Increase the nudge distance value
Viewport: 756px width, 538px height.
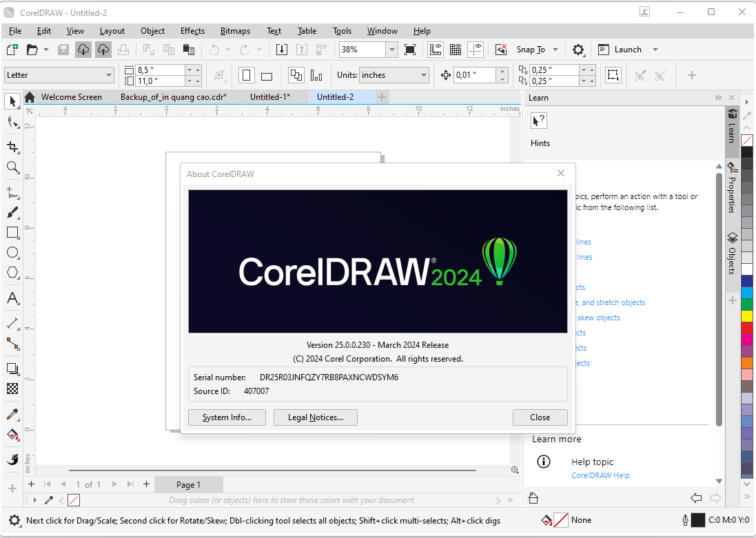(502, 72)
